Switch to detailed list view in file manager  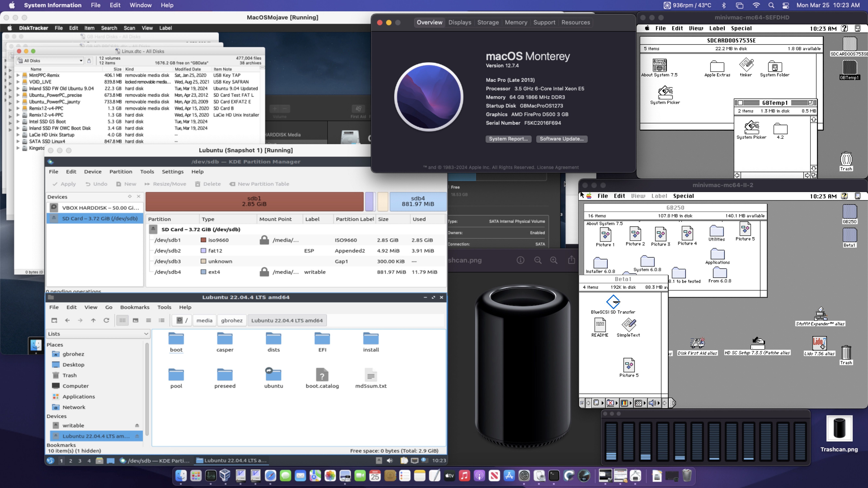[161, 320]
